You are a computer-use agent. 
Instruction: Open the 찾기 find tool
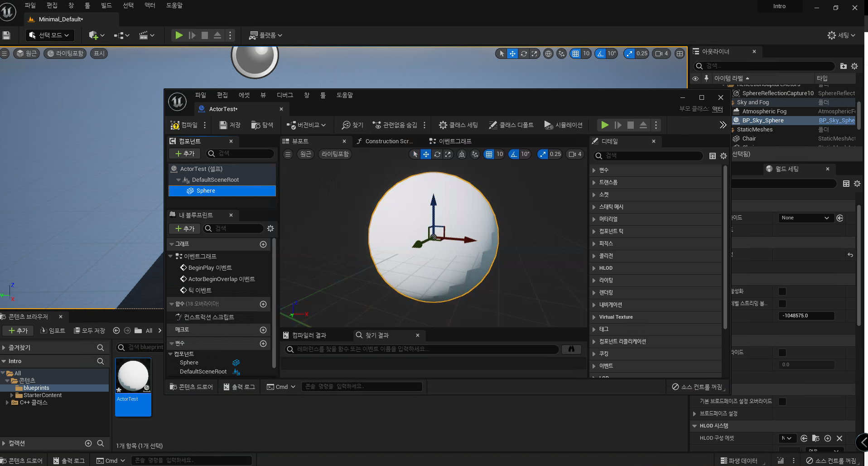click(352, 125)
